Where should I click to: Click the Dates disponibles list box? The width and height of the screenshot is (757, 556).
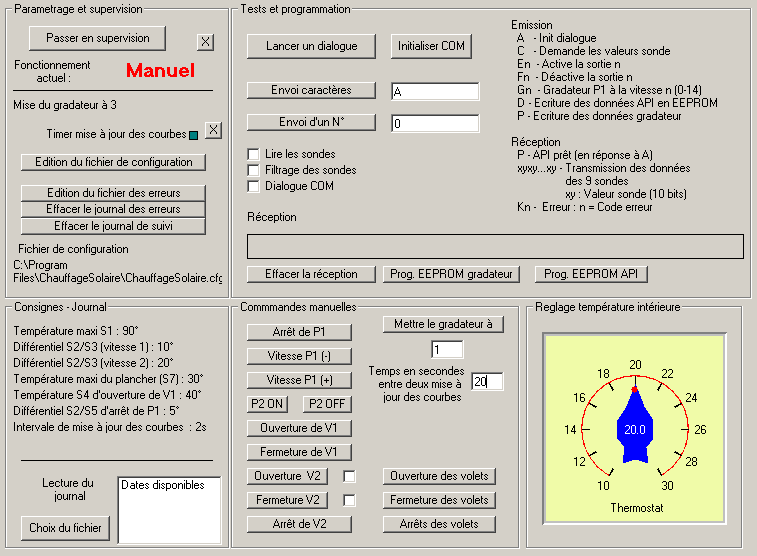[169, 510]
